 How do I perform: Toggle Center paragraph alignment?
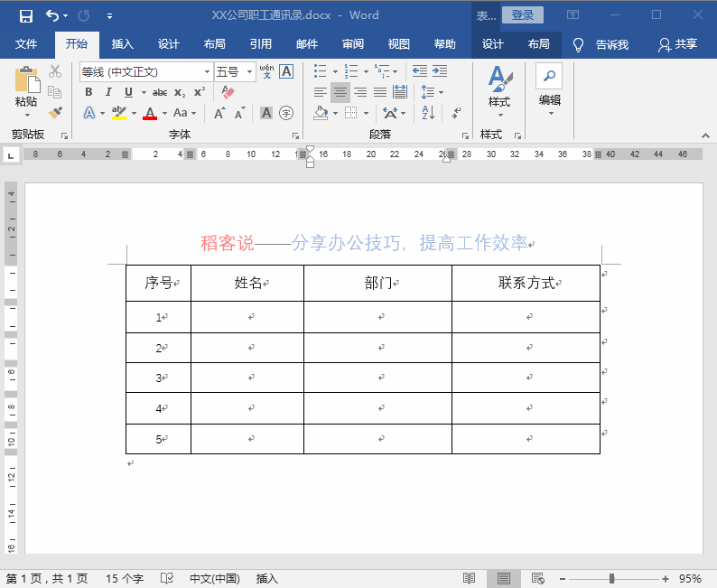tap(340, 92)
